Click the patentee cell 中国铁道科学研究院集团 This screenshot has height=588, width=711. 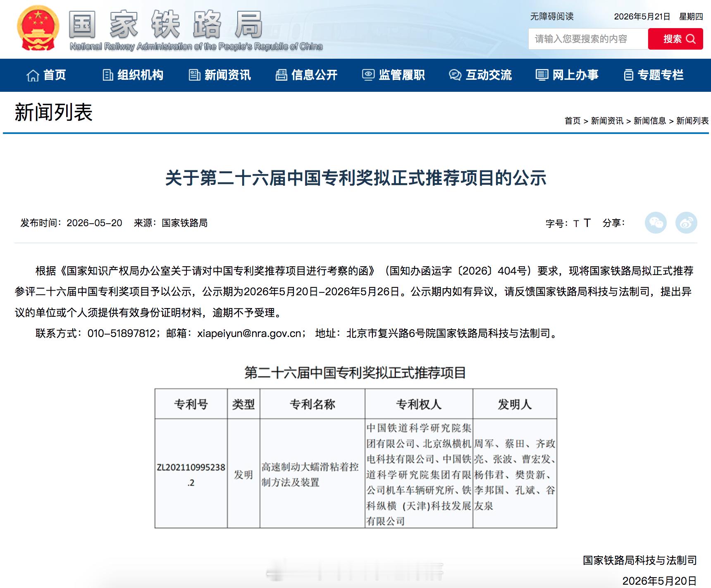click(419, 474)
